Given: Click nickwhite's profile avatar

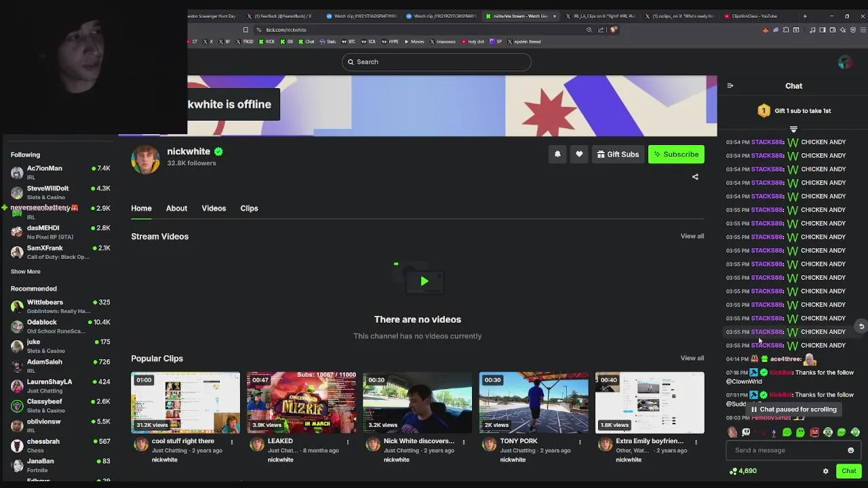Looking at the screenshot, I should pos(145,159).
